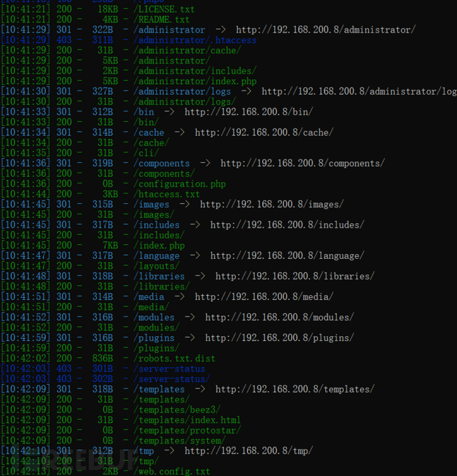Image resolution: width=457 pixels, height=476 pixels.
Task: Click the http://192.168.200.8/cache/ redirect link
Action: [264, 132]
